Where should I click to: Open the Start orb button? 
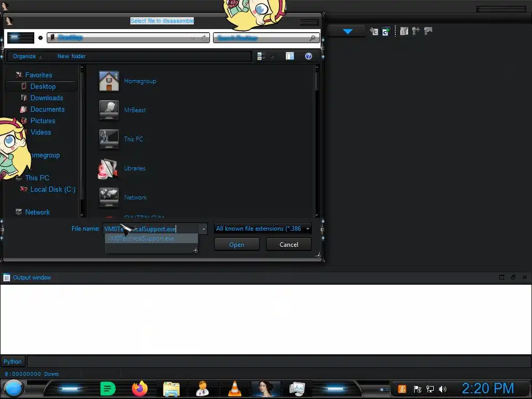pyautogui.click(x=13, y=389)
